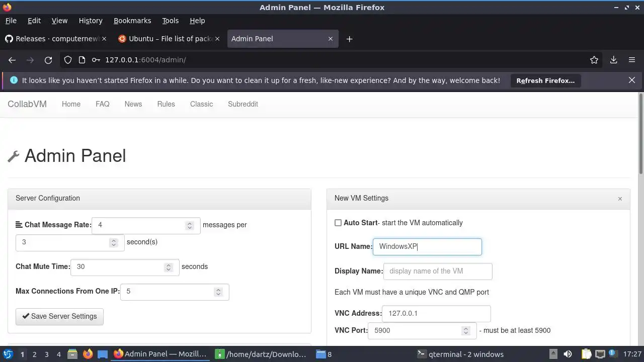Click the Refresh Firefox button

point(545,80)
